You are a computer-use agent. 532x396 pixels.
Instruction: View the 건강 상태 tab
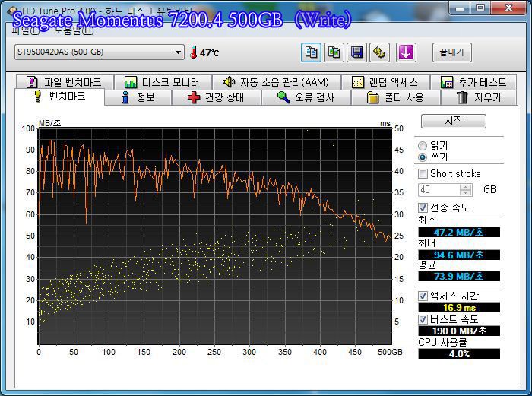click(x=217, y=98)
